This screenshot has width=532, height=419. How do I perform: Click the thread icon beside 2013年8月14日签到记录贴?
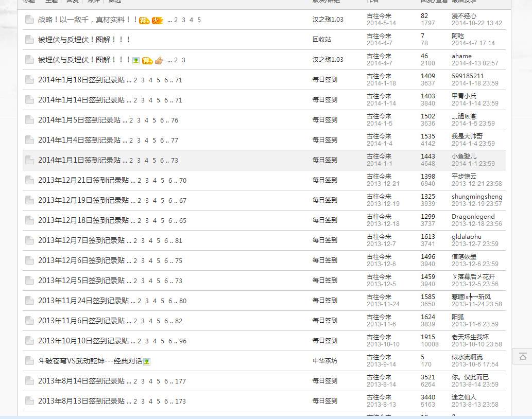click(29, 381)
